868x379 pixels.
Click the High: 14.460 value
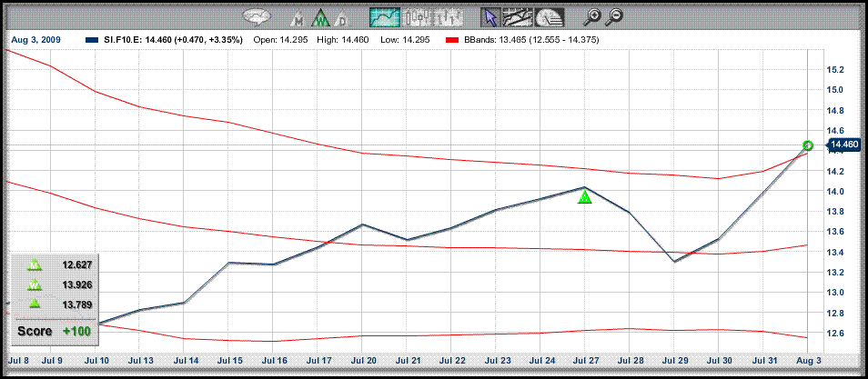[345, 40]
